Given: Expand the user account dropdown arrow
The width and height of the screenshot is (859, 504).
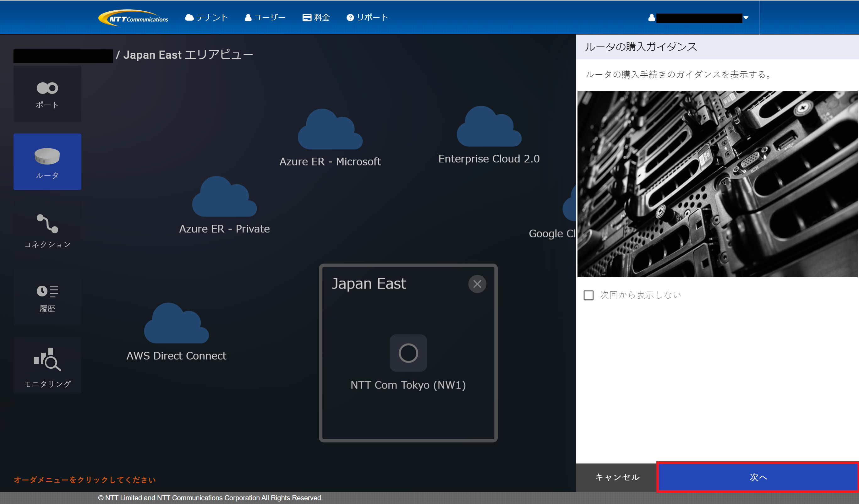Looking at the screenshot, I should click(x=746, y=18).
